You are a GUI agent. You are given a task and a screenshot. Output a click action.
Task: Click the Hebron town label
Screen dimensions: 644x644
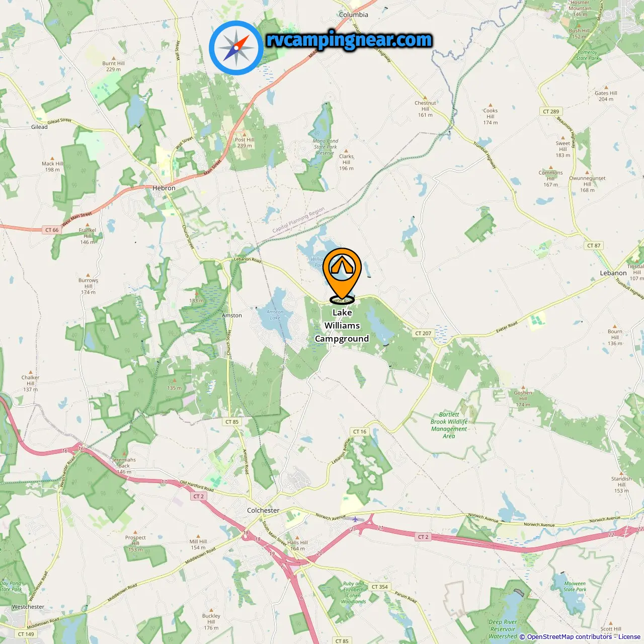point(164,188)
